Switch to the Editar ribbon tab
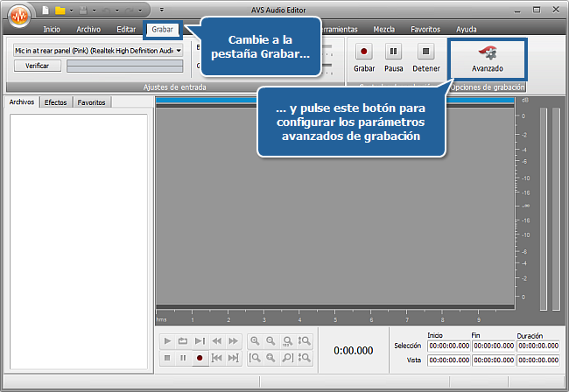Screen dimensions: 569x392 click(126, 30)
